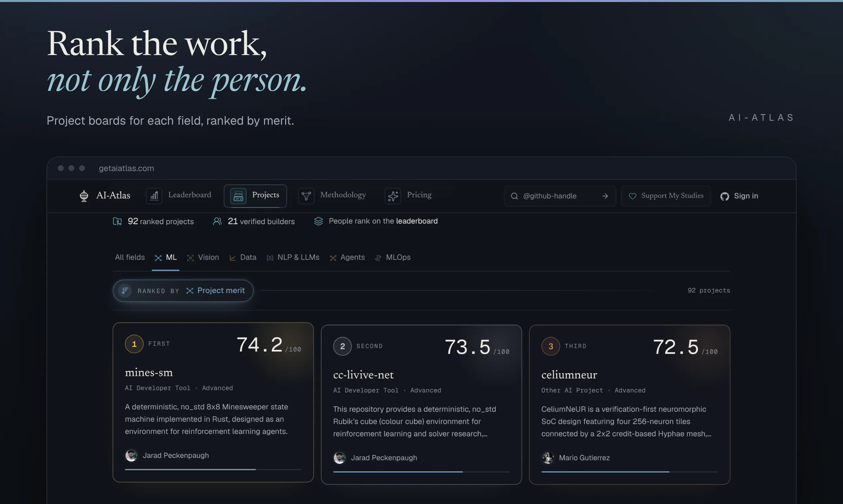Image resolution: width=843 pixels, height=504 pixels.
Task: Follow the leaderboard link
Action: point(417,221)
